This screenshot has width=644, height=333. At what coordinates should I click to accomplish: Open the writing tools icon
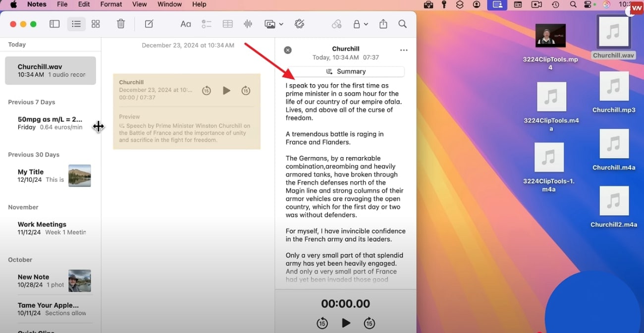pyautogui.click(x=299, y=24)
